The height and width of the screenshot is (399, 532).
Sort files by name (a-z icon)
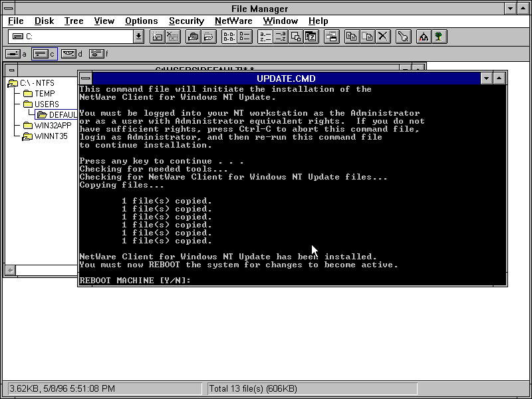click(x=265, y=37)
